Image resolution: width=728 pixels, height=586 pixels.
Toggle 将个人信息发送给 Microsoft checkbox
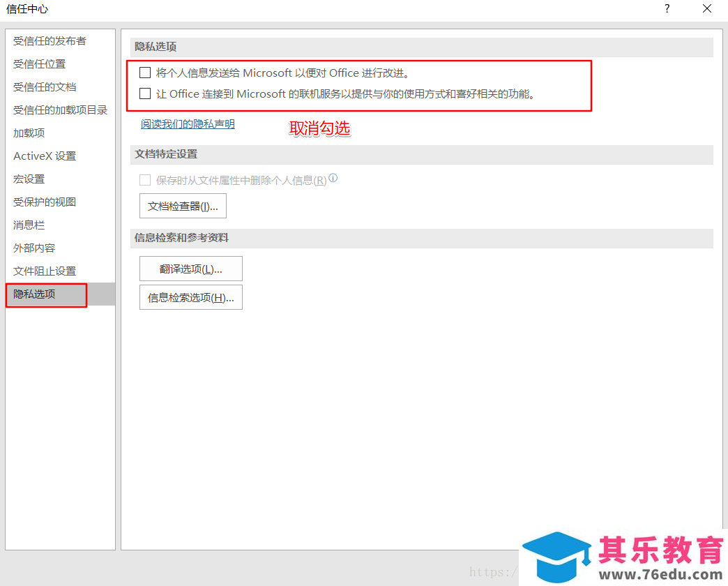pyautogui.click(x=145, y=73)
